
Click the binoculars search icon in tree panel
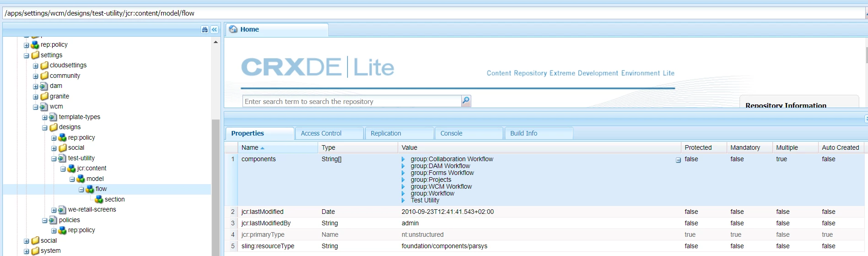[x=205, y=30]
